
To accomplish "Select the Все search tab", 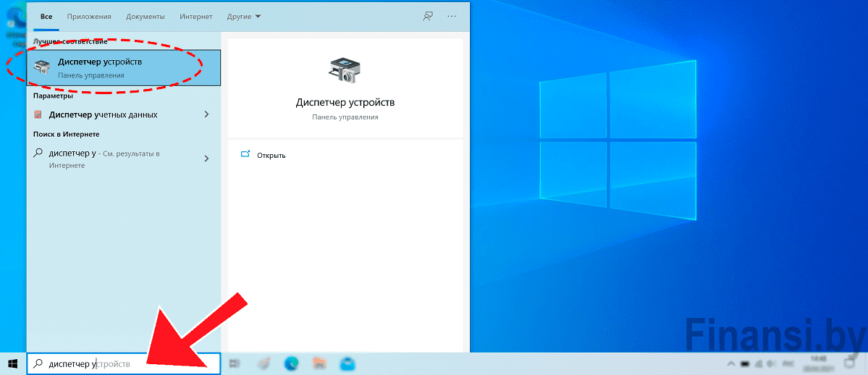I will pyautogui.click(x=46, y=16).
